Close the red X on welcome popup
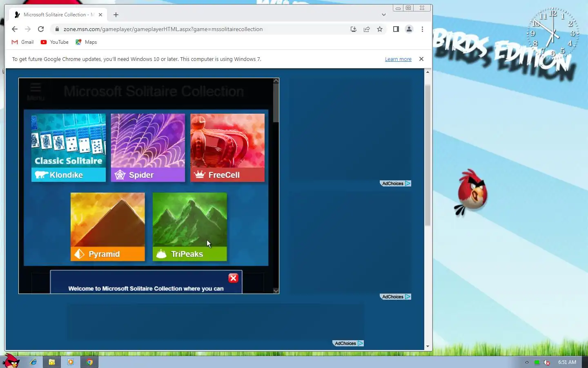The image size is (588, 368). [233, 278]
